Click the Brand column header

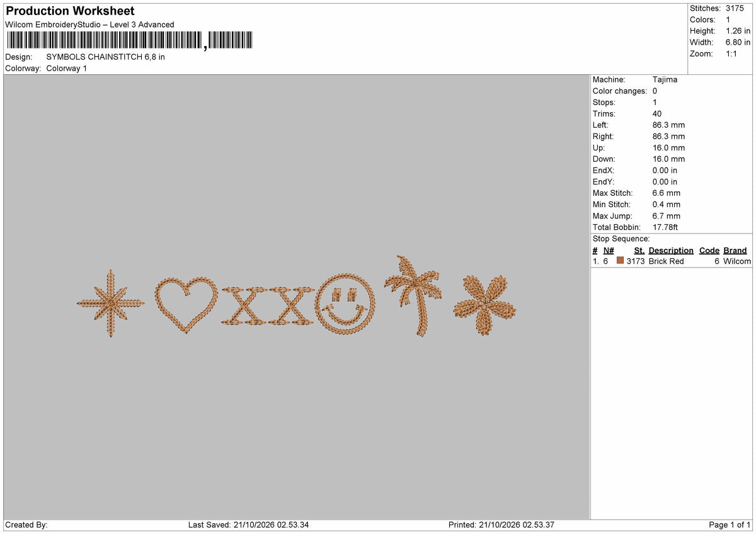click(735, 250)
